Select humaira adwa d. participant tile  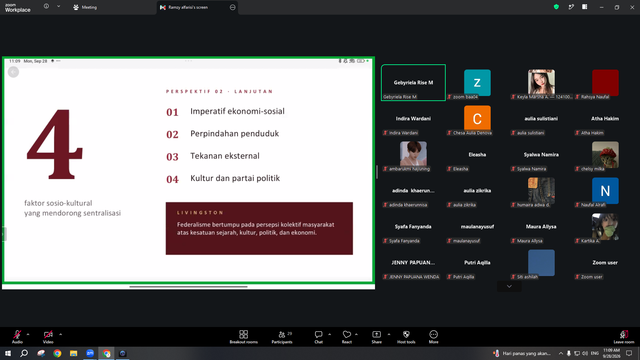tap(541, 191)
